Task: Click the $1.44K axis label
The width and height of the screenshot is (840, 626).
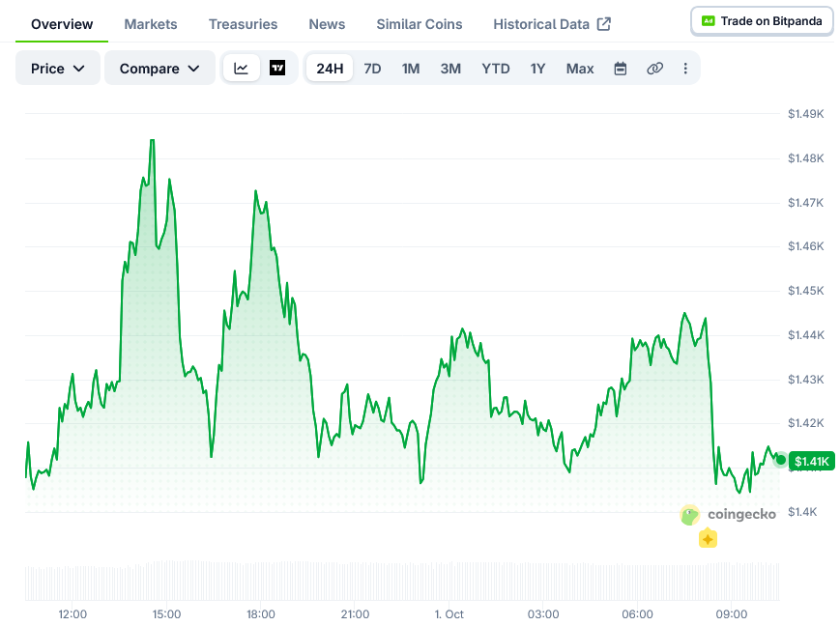Action: pos(806,334)
